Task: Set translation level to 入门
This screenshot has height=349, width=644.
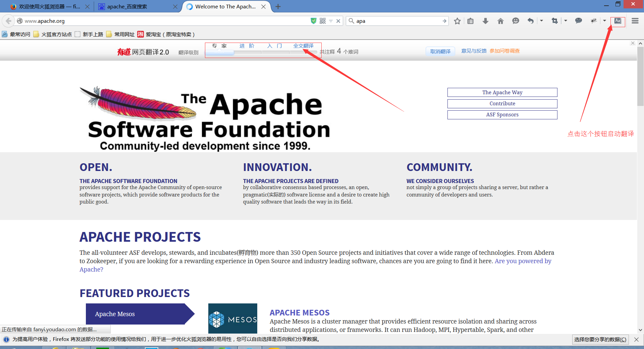Action: click(x=275, y=46)
